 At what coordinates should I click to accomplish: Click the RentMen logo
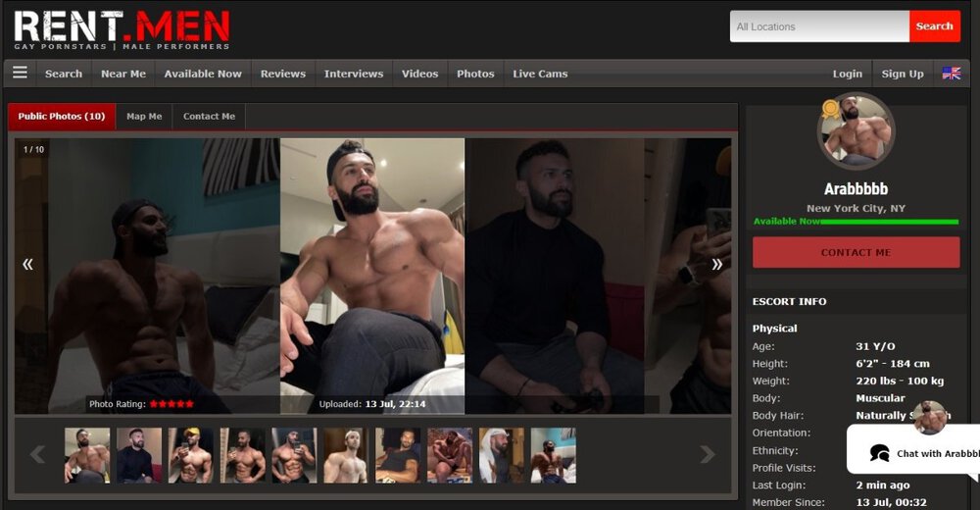pos(122,28)
